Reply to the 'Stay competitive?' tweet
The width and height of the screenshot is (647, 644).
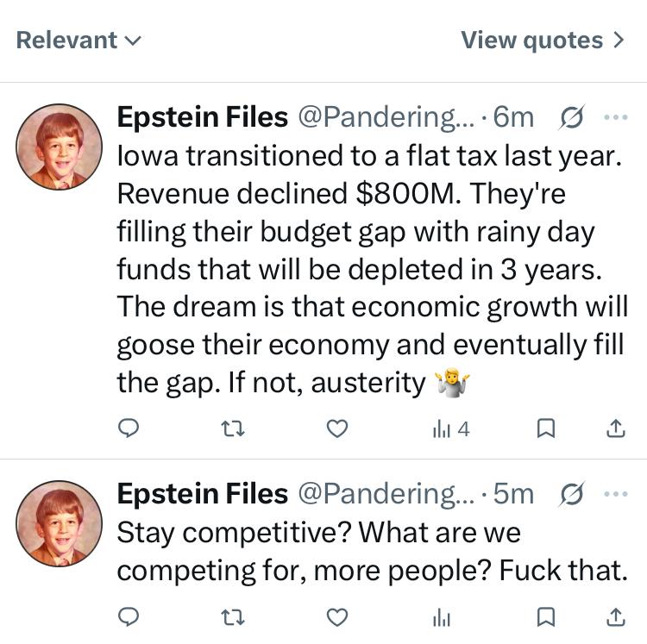129,616
